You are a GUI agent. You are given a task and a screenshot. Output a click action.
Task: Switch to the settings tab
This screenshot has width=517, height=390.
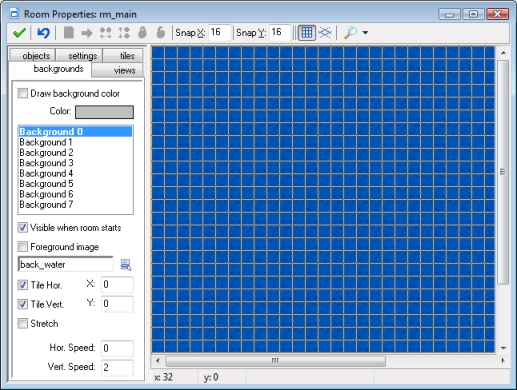click(x=79, y=55)
